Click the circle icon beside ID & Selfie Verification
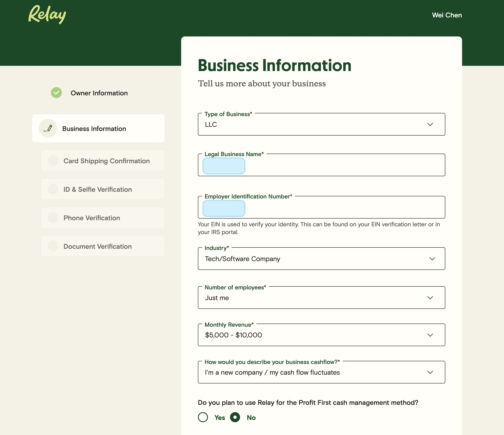 click(x=53, y=189)
